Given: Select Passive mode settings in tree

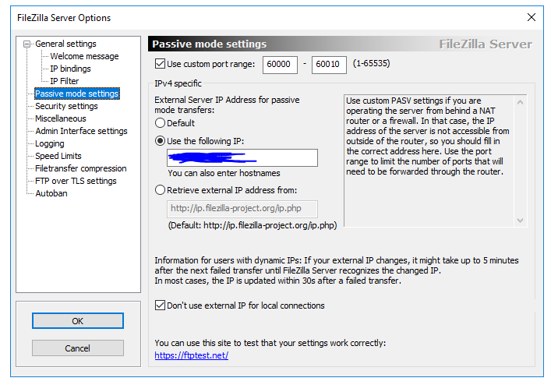Looking at the screenshot, I should [77, 94].
